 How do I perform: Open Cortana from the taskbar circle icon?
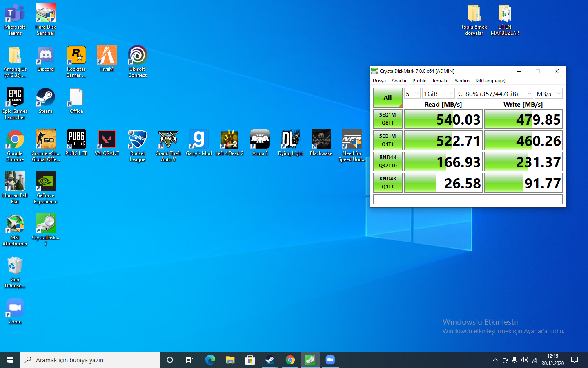(x=170, y=360)
